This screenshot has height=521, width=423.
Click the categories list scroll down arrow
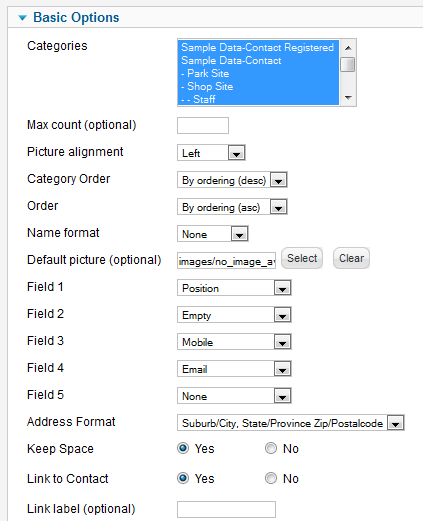348,98
